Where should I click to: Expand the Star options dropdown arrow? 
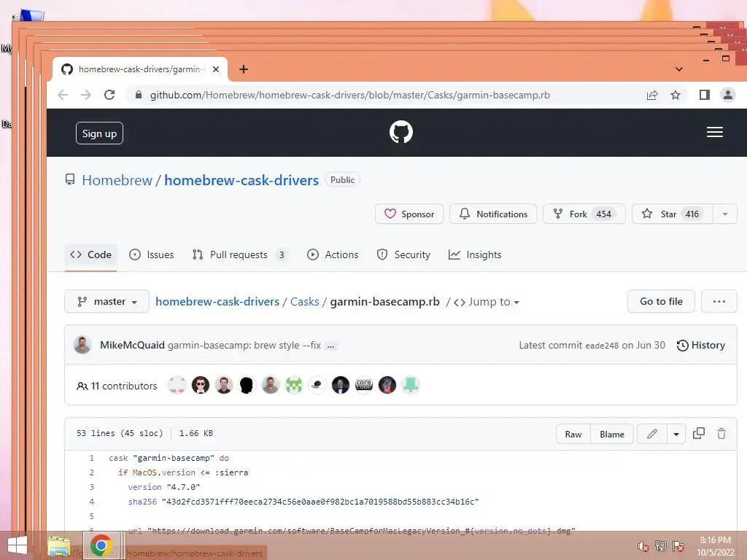click(724, 214)
